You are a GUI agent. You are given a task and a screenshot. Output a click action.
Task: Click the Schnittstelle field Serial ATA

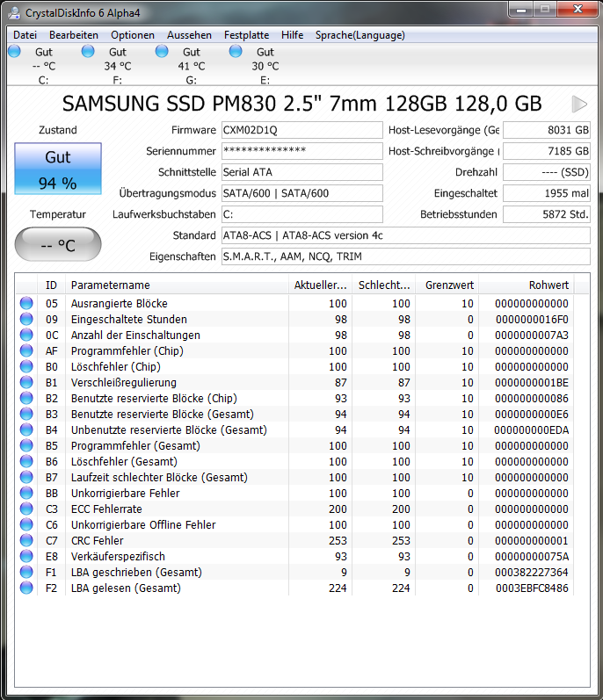[x=302, y=172]
